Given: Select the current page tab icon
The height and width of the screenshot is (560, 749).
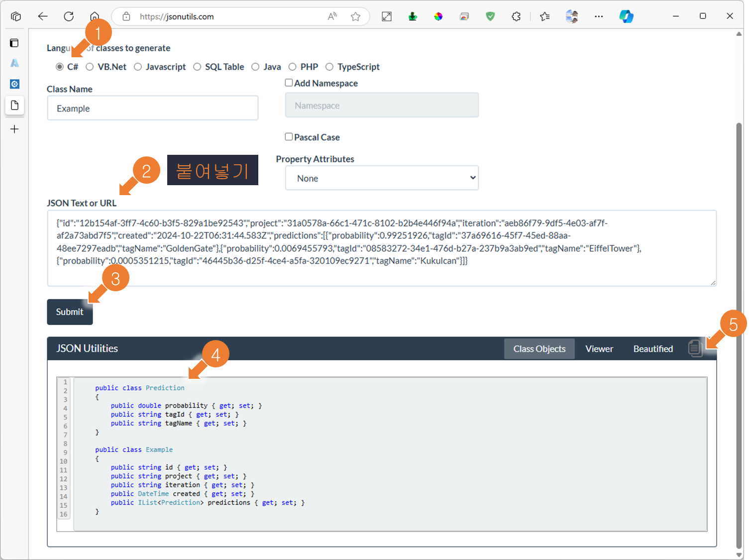Looking at the screenshot, I should 14,105.
